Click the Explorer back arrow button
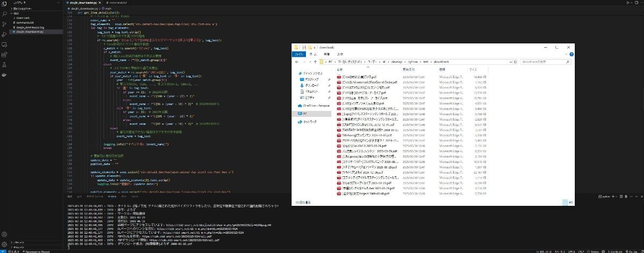 click(x=297, y=62)
